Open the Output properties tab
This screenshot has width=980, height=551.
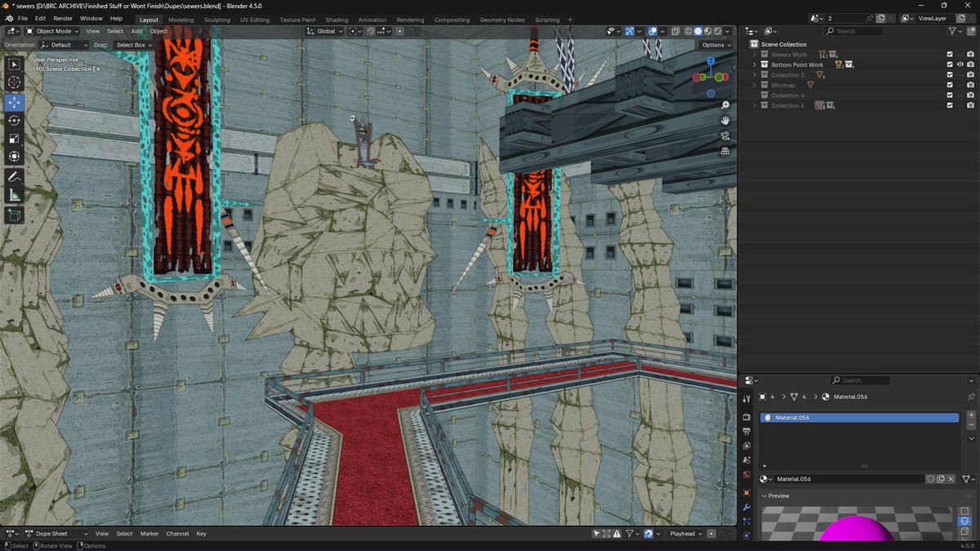point(746,431)
